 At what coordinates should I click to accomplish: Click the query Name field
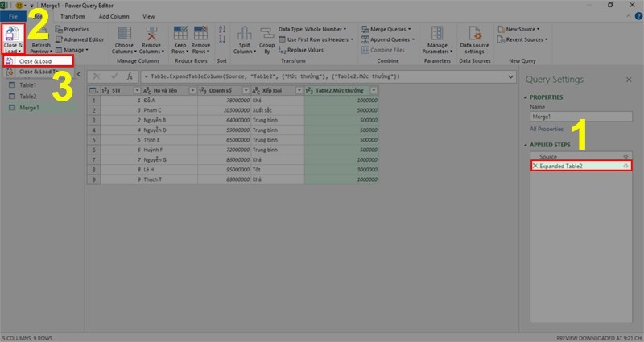pos(580,117)
